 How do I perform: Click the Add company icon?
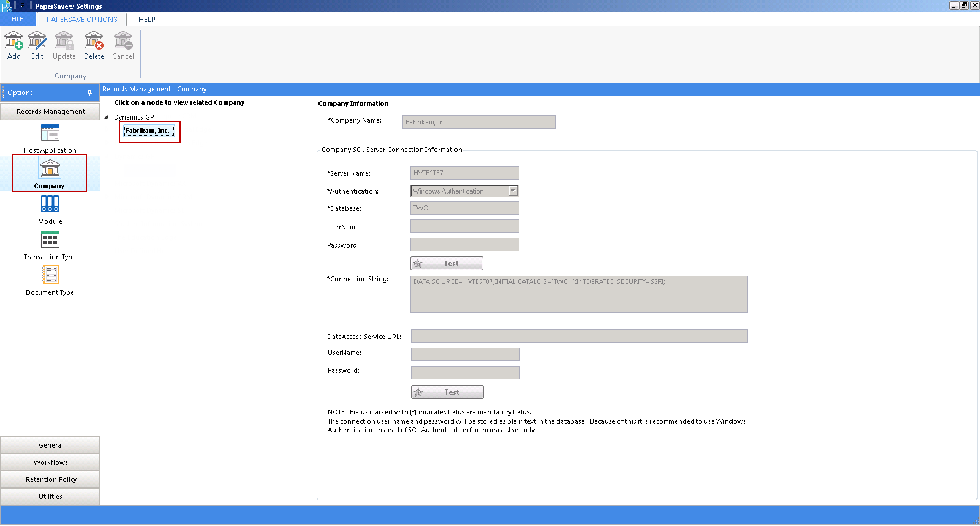pos(13,46)
